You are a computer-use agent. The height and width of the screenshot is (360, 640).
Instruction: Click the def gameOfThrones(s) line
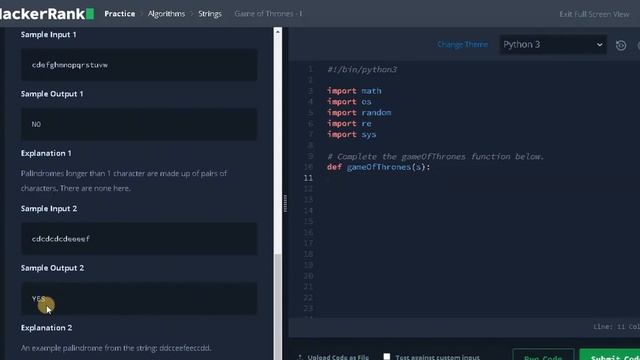click(x=378, y=167)
